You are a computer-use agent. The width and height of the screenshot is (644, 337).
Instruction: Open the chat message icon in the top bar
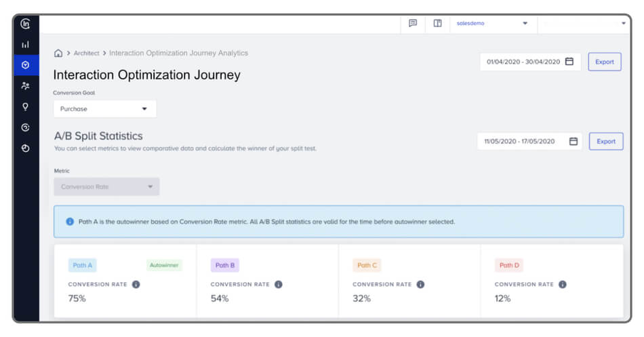point(413,23)
